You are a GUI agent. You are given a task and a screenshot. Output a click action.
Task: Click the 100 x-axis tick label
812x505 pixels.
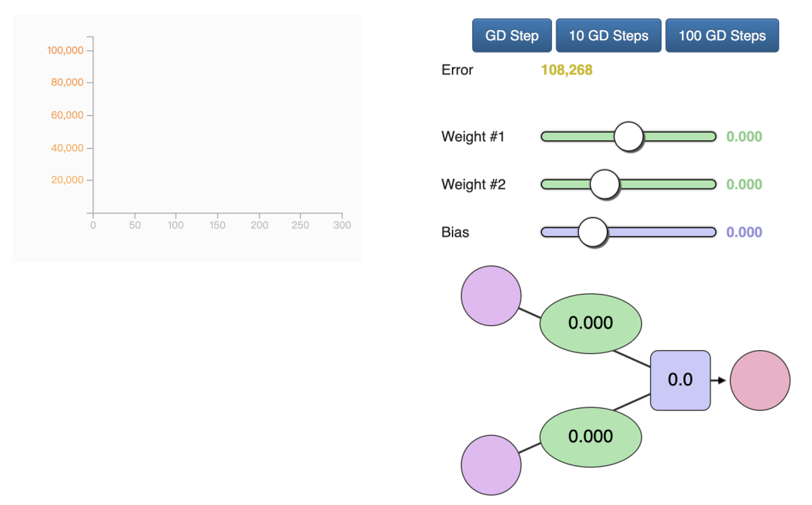pyautogui.click(x=175, y=225)
